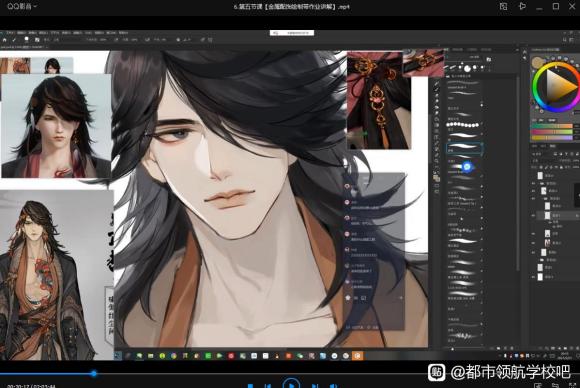
Task: Go to the previous video
Action: pos(268,386)
